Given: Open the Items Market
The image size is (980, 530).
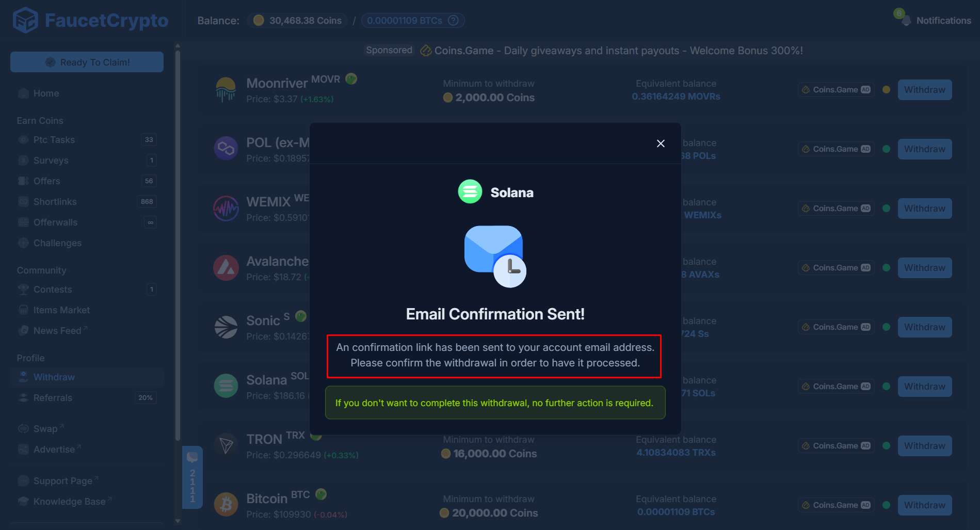Looking at the screenshot, I should pos(61,310).
